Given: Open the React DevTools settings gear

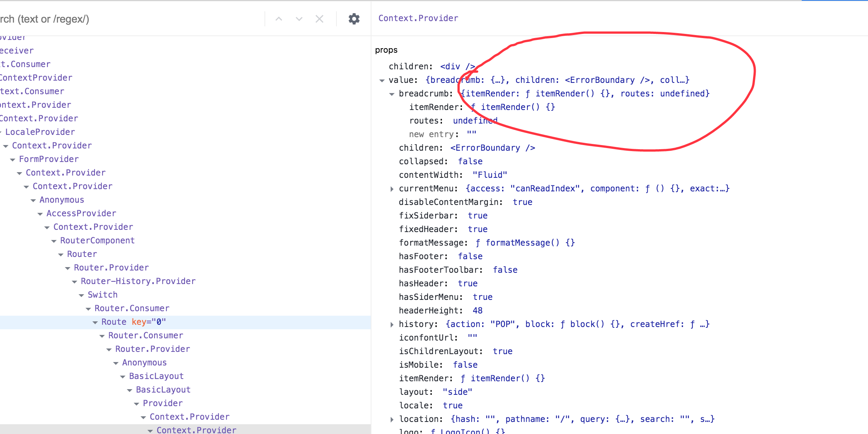Looking at the screenshot, I should [x=353, y=18].
